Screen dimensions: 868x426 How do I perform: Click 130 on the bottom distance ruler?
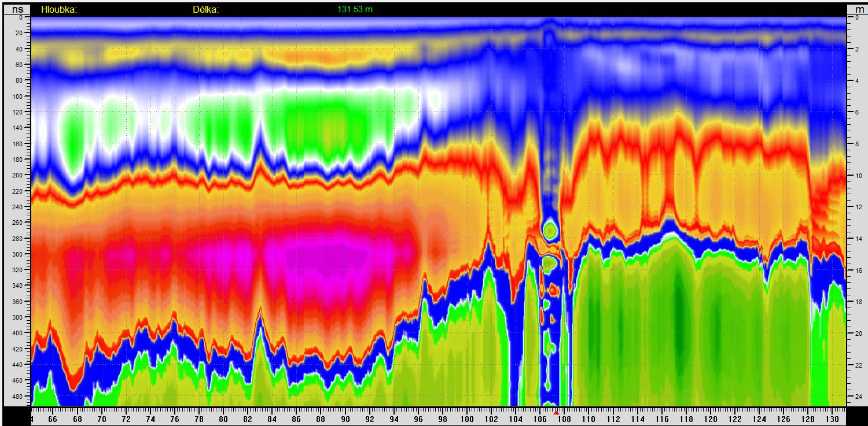(x=833, y=419)
